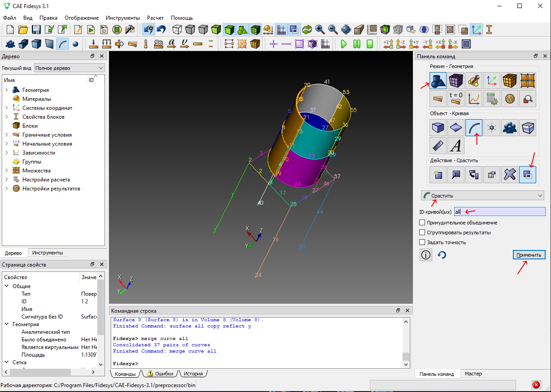
Task: Select Geometry mode icon in command panel
Action: [x=438, y=81]
